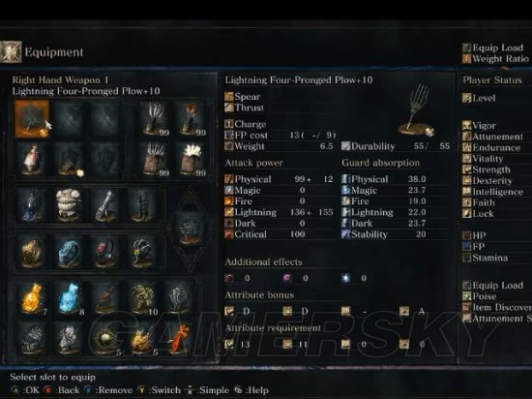The width and height of the screenshot is (532, 399).
Task: Select the white cloth chest armor slot
Action: [69, 204]
